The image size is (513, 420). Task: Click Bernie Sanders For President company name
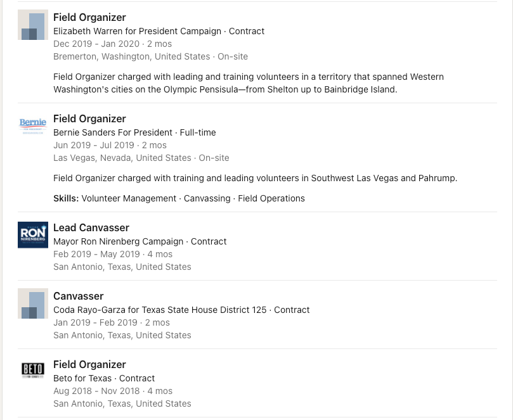[x=112, y=132]
